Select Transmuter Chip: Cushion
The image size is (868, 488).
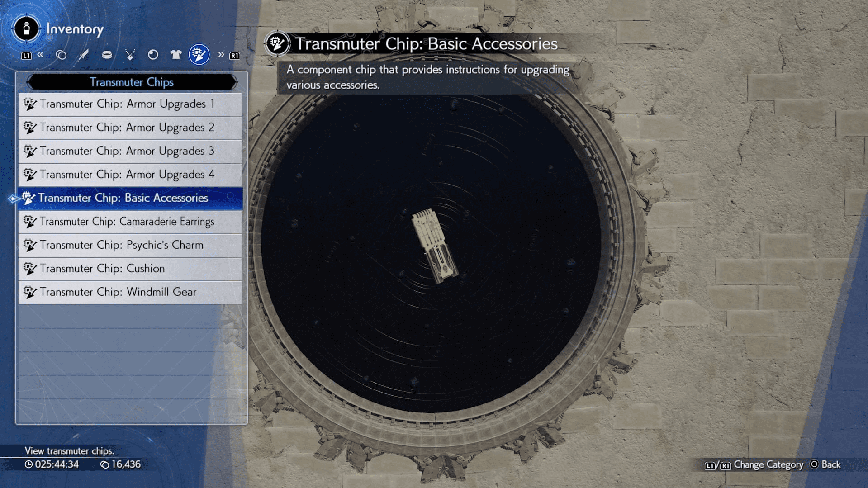(x=130, y=269)
